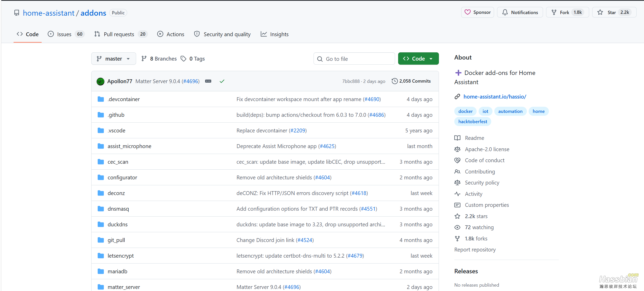644x291 pixels.
Task: Open the home-assistant.io/hassio/ link
Action: [495, 97]
